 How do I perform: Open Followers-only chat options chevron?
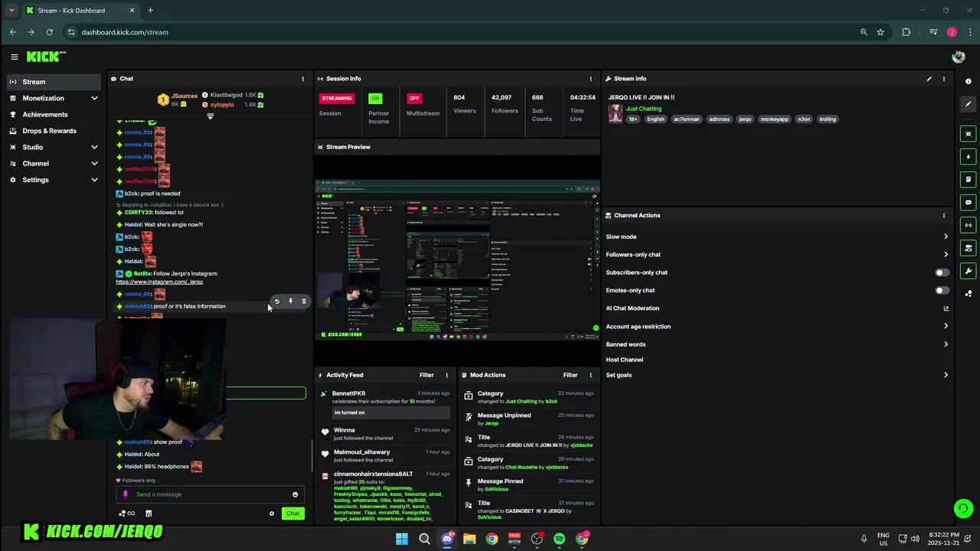point(946,254)
